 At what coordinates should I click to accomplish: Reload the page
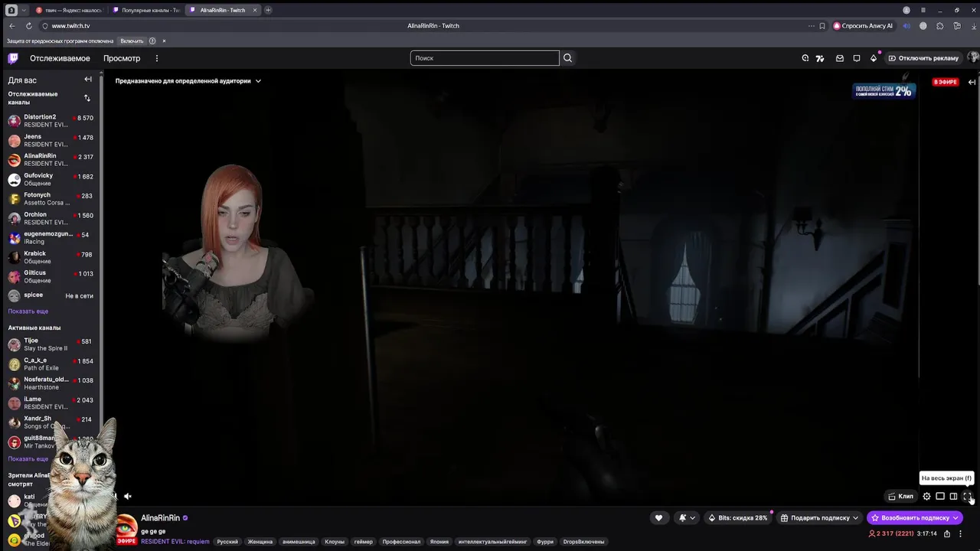(x=28, y=25)
